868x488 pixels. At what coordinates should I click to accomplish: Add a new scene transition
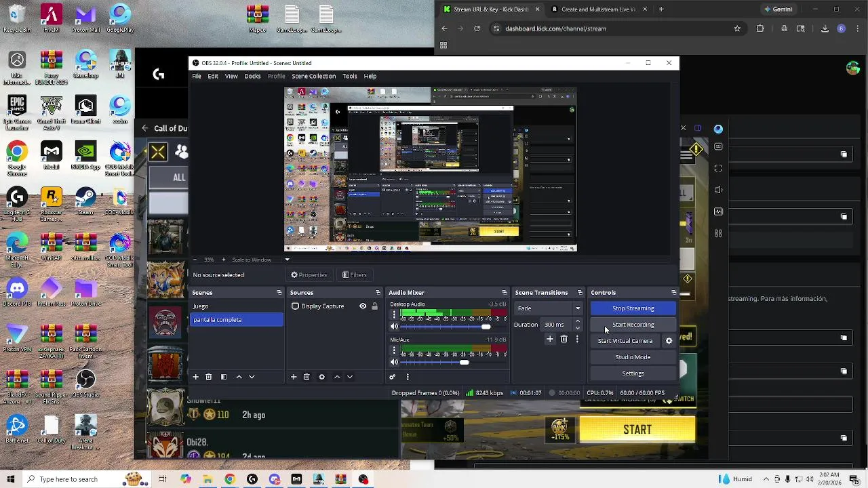click(550, 339)
